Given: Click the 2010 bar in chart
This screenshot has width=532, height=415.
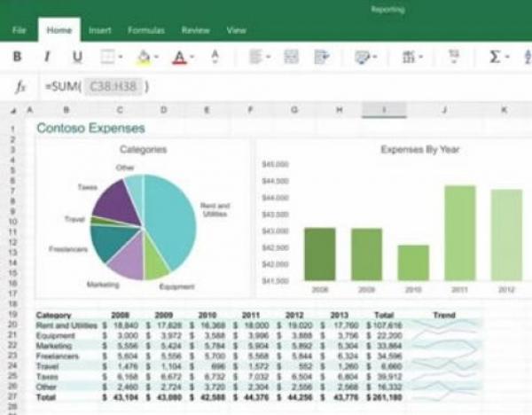Looking at the screenshot, I should (x=413, y=263).
